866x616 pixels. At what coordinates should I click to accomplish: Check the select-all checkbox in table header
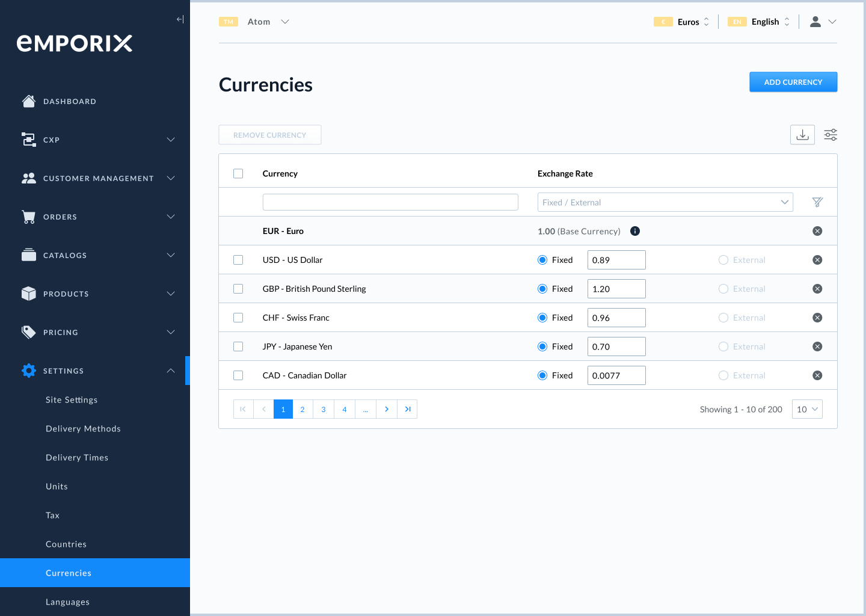coord(238,173)
